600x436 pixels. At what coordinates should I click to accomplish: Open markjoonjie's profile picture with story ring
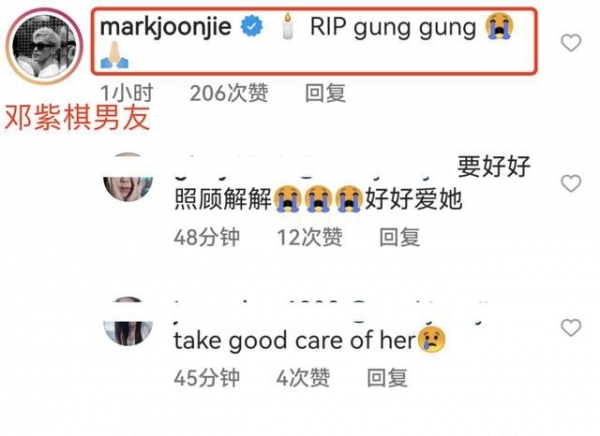coord(44,46)
